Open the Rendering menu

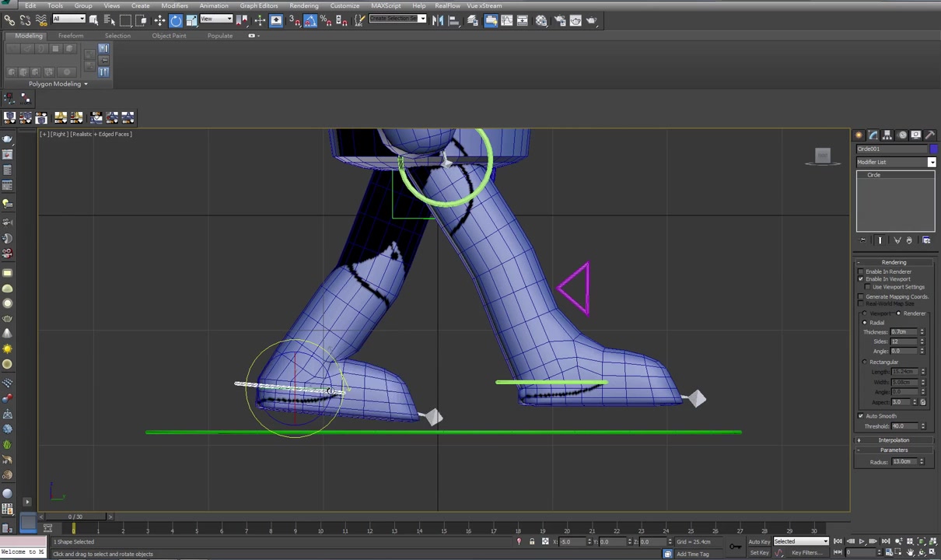(303, 5)
